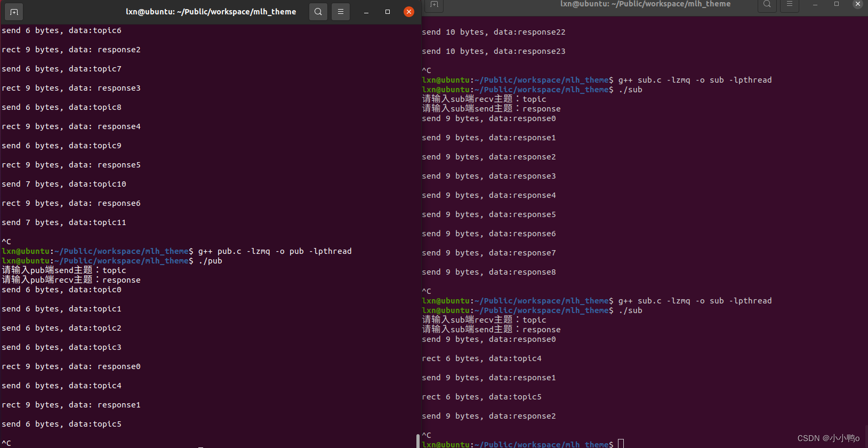
Task: Click 'rect 6 bytes, data:topic5' in right terminal
Action: [481, 397]
